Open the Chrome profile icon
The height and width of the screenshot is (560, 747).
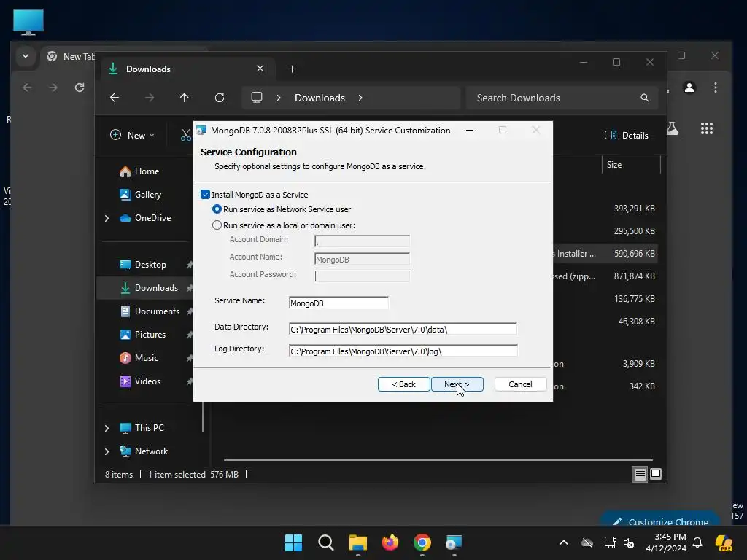[689, 87]
